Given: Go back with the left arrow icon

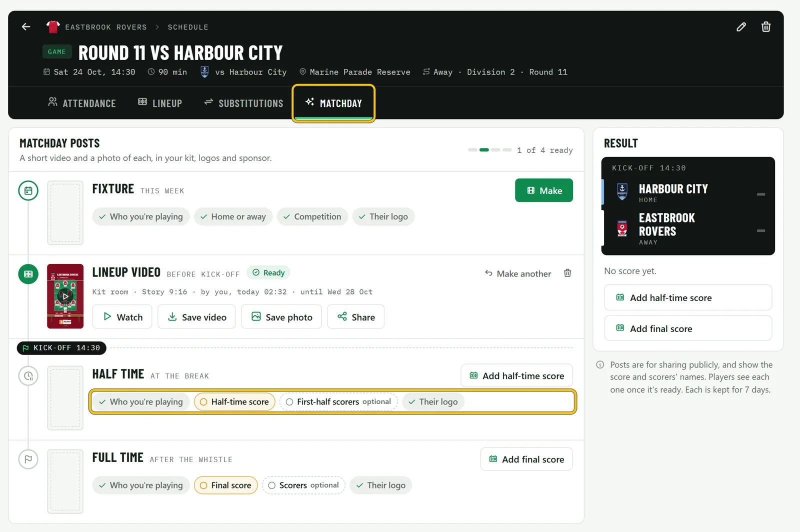Looking at the screenshot, I should [26, 27].
